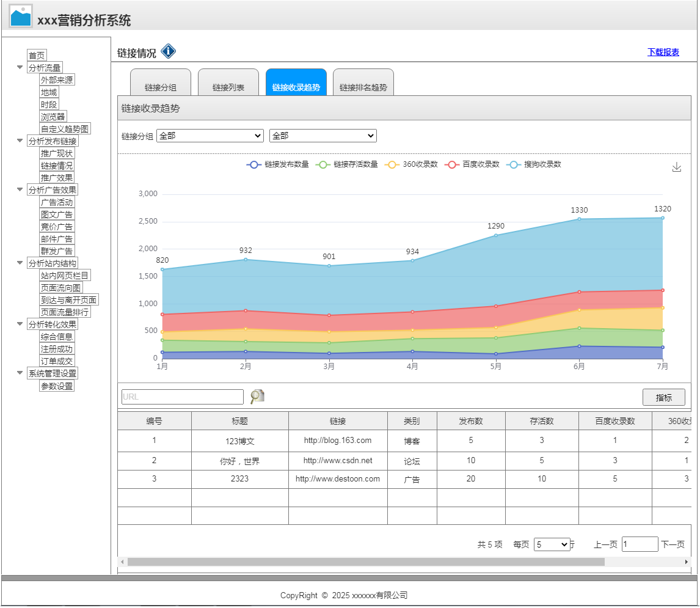700x608 pixels.
Task: Click the magnifier search icon next to URL
Action: (257, 396)
